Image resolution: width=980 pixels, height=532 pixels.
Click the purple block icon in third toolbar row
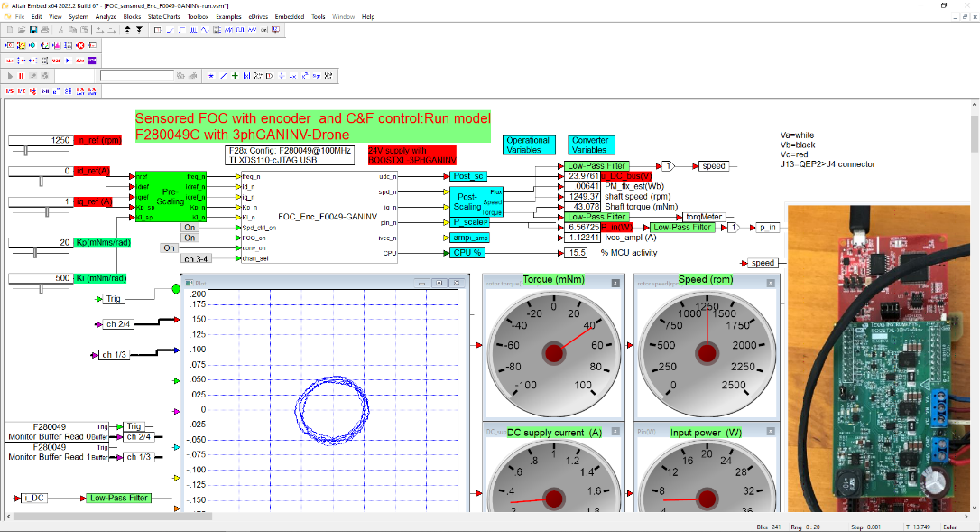92,61
